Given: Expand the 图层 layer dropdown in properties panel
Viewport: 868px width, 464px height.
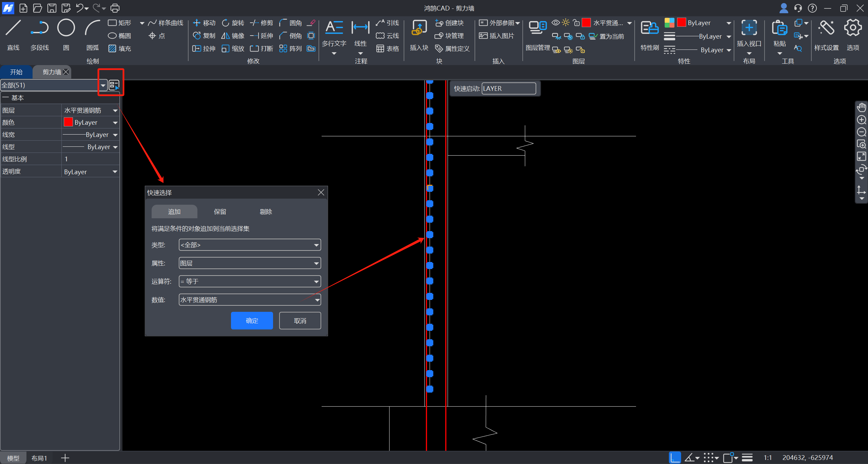Looking at the screenshot, I should point(115,110).
